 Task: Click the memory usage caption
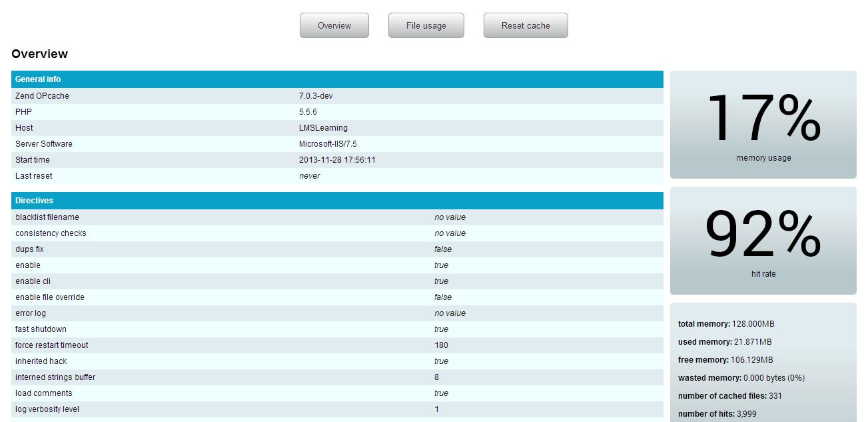click(x=763, y=158)
